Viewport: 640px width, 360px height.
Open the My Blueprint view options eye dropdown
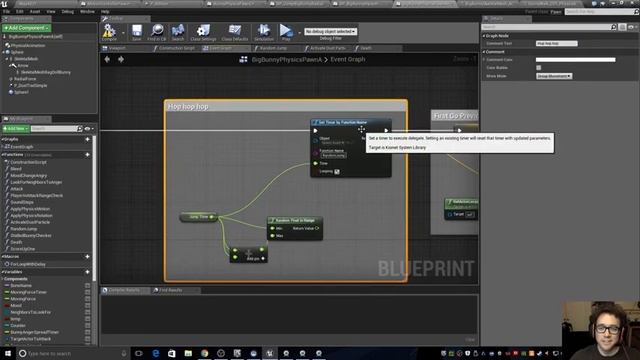pos(89,129)
